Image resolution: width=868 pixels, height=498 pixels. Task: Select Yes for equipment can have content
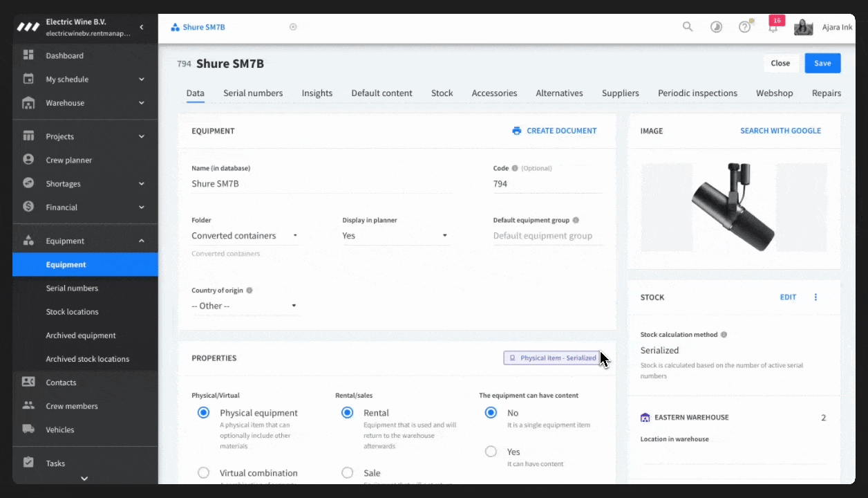pyautogui.click(x=491, y=451)
